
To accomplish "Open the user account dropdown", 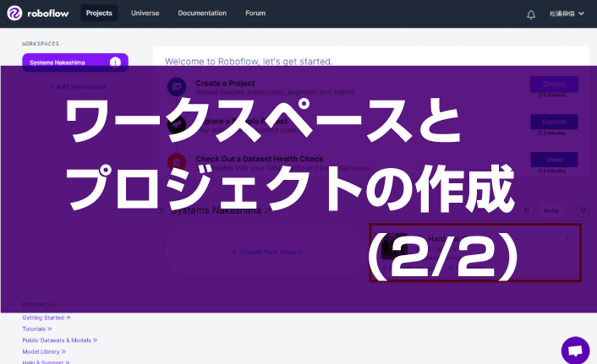I will point(567,14).
